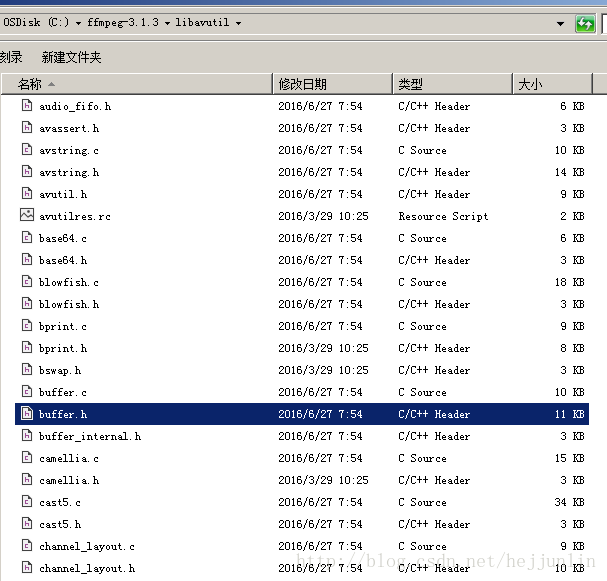This screenshot has width=607, height=581.
Task: Click the camellia.h file icon
Action: [x=27, y=480]
